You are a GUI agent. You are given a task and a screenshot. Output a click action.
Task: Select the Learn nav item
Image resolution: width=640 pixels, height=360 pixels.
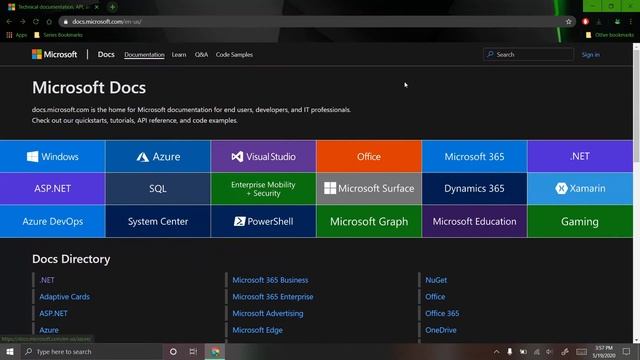point(179,55)
